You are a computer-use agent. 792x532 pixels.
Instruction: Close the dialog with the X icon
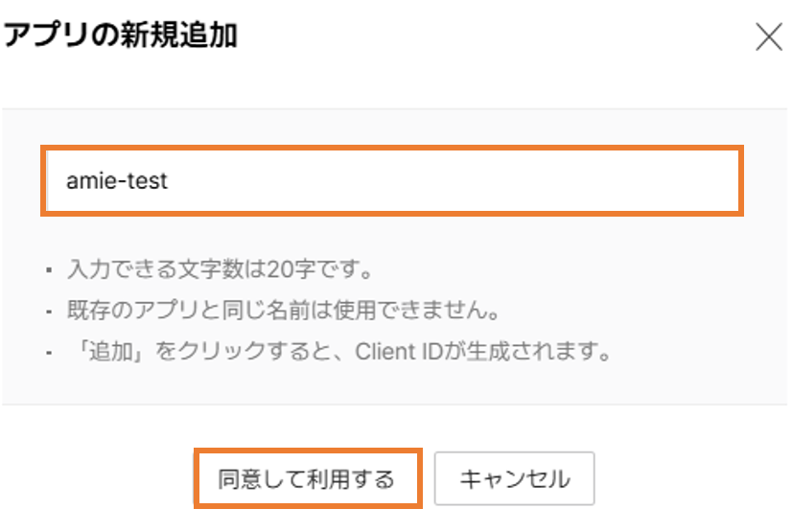tap(769, 38)
